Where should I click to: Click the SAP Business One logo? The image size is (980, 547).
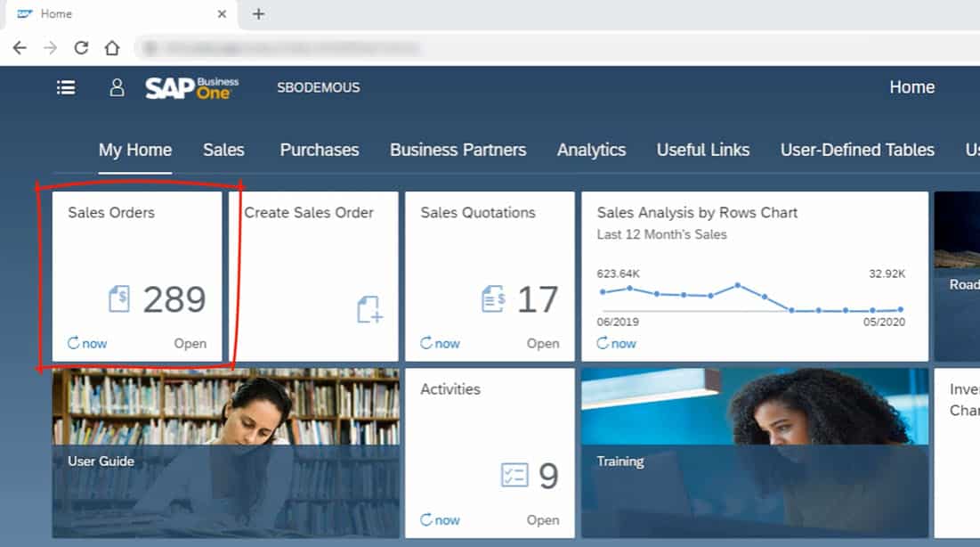192,87
